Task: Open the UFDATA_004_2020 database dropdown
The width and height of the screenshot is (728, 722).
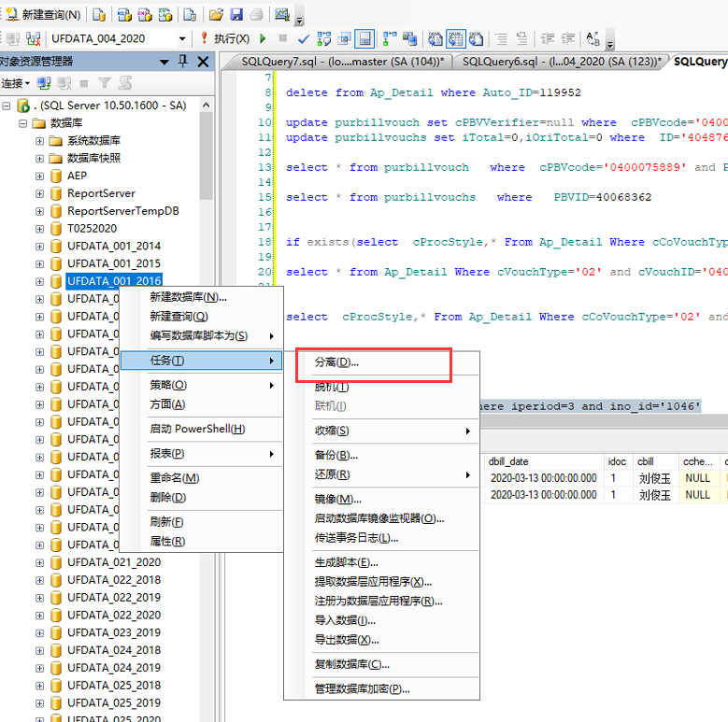Action: [x=182, y=39]
